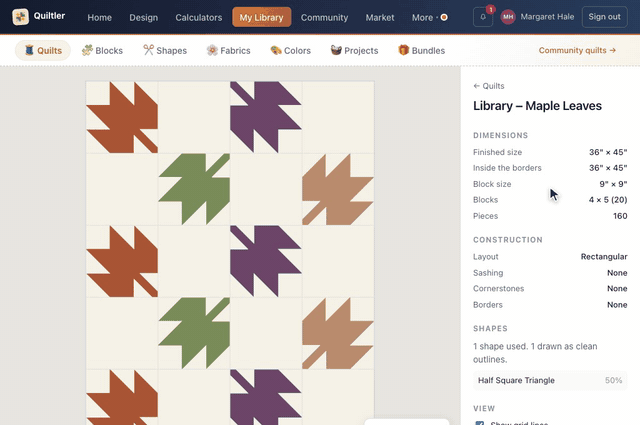Click the SHAPES section heading

pos(490,328)
